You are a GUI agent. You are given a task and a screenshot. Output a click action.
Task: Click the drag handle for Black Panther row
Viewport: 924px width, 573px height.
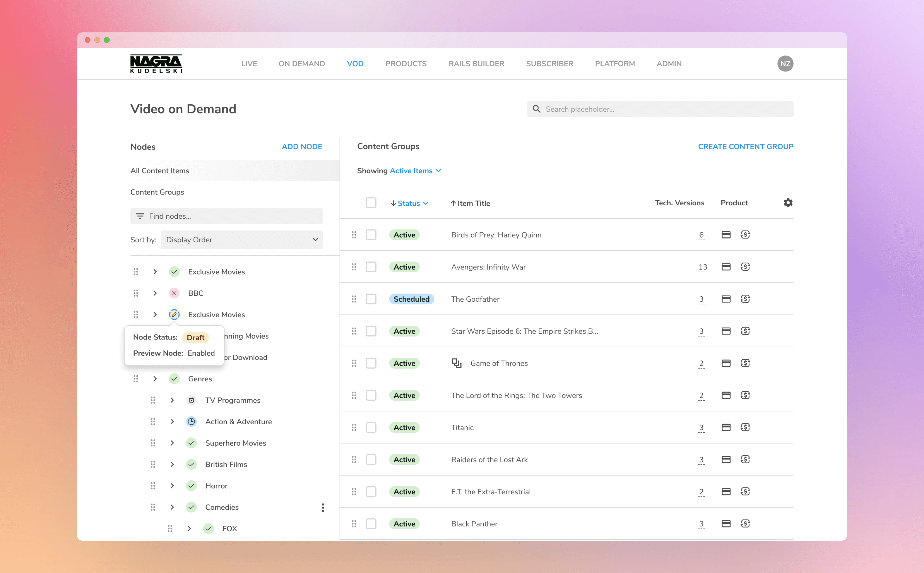354,524
